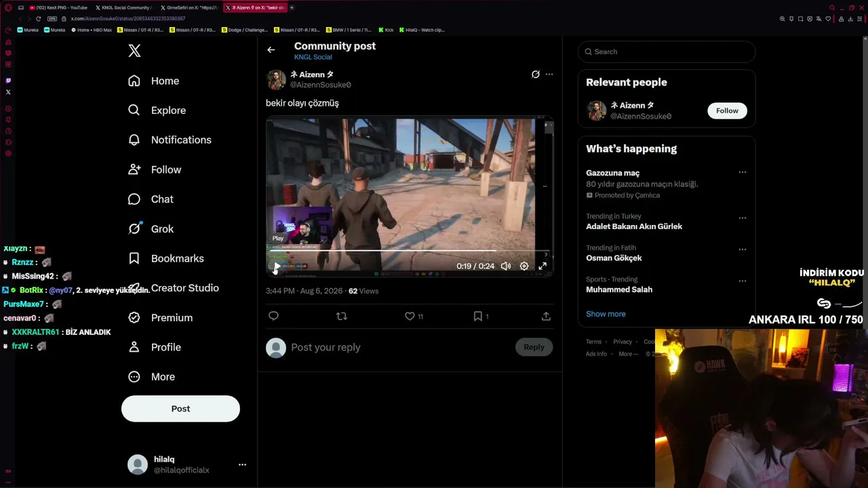Enter fullscreen on the video
The height and width of the screenshot is (488, 868).
click(542, 266)
